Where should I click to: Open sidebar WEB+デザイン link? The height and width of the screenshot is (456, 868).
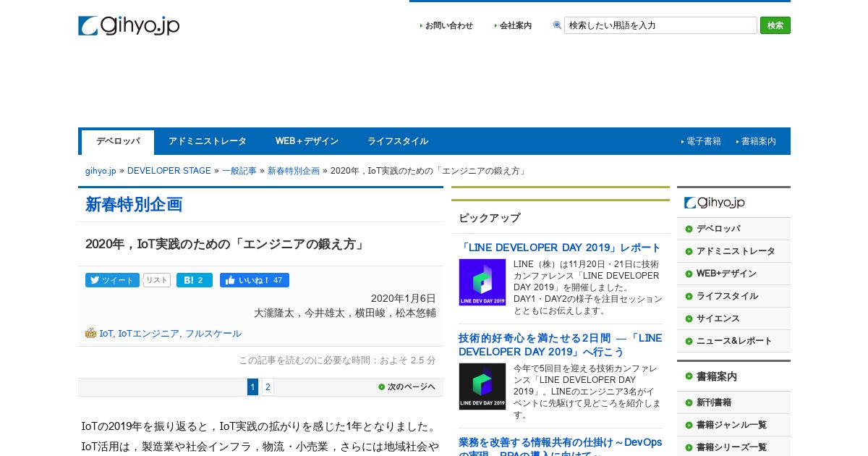pos(726,274)
